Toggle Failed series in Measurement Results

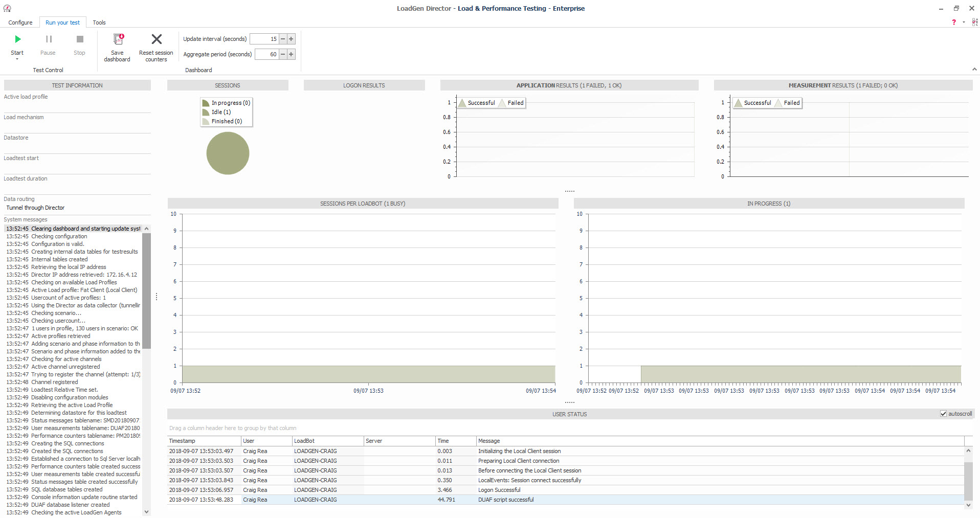[787, 103]
